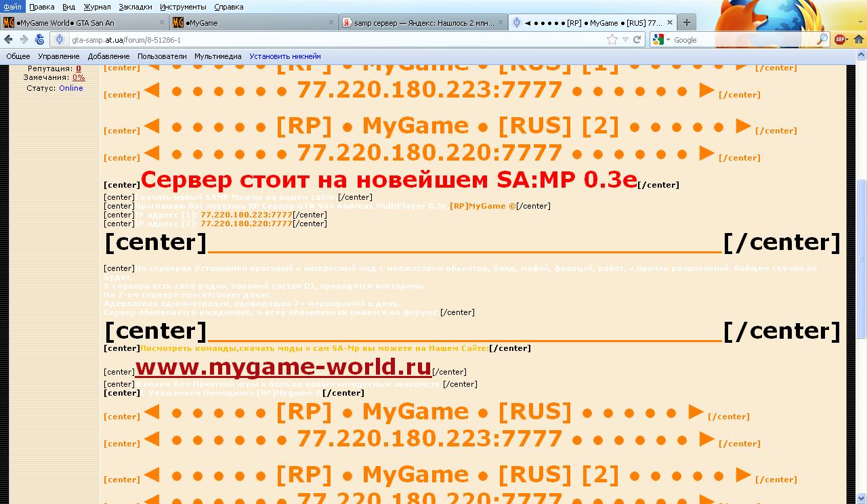Go forward with the browser Forward arrow
This screenshot has width=867, height=504.
24,39
